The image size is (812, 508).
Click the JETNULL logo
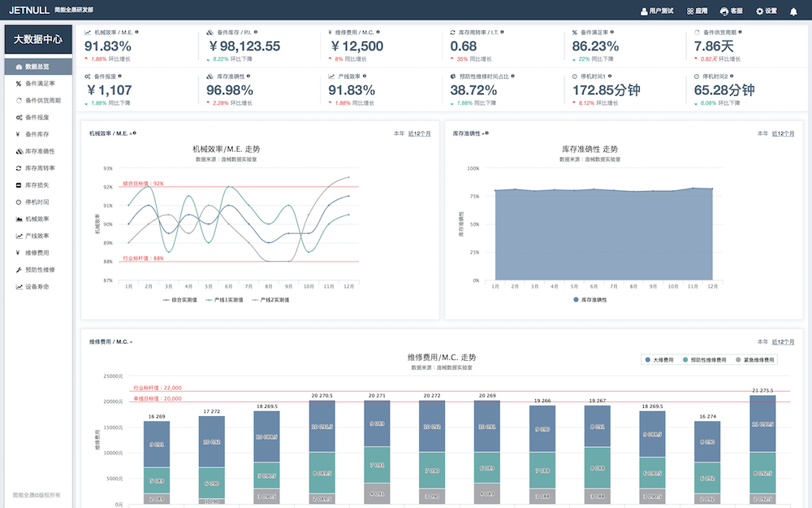29,11
